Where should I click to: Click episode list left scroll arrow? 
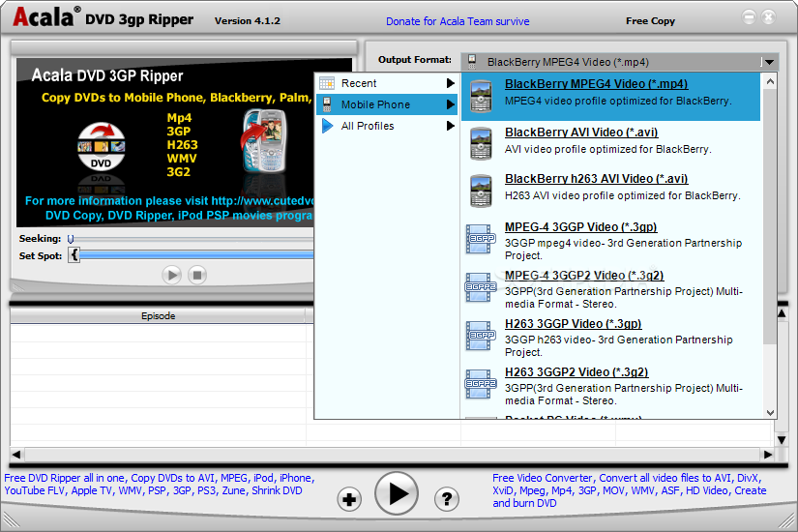coord(16,454)
